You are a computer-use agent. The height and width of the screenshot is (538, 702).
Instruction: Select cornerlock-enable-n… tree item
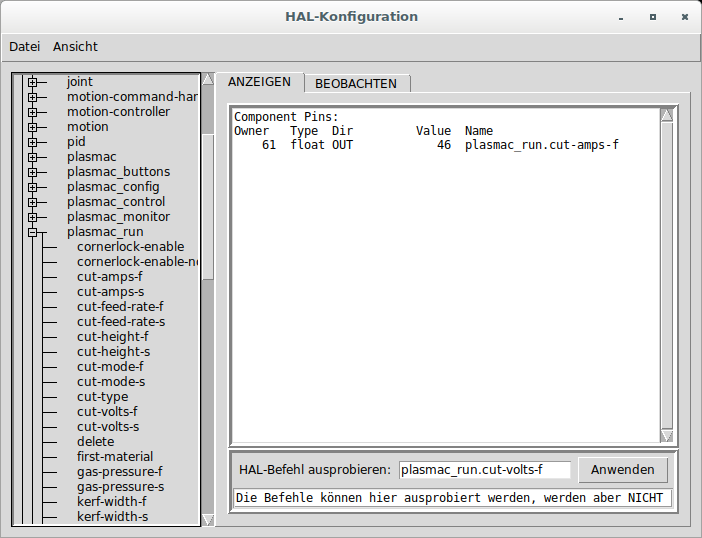[x=137, y=262]
